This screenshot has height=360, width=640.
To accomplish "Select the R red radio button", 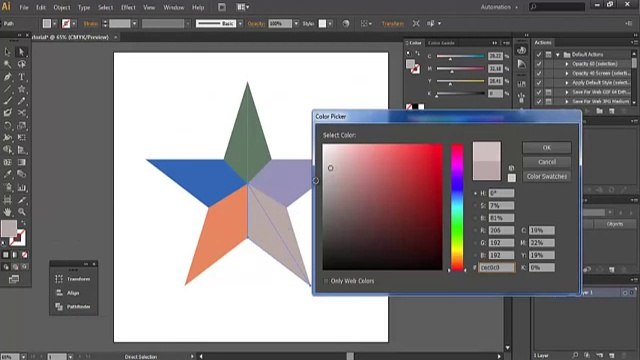I will coord(475,230).
